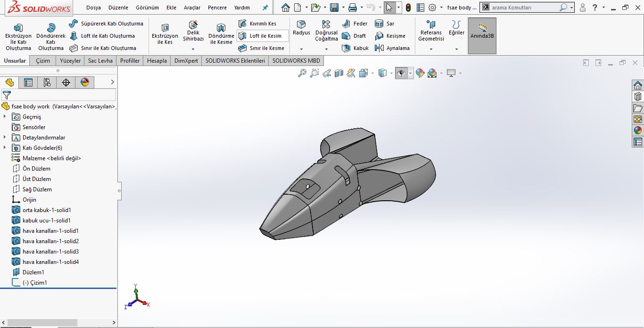Apply Radyus fillet tool
Viewport: 644px width, 328px height.
301,28
